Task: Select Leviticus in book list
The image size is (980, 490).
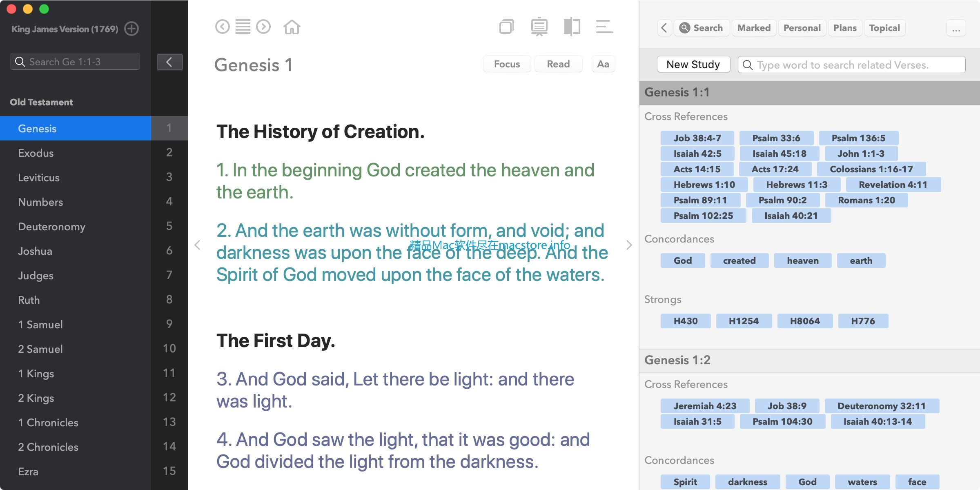Action: coord(76,177)
